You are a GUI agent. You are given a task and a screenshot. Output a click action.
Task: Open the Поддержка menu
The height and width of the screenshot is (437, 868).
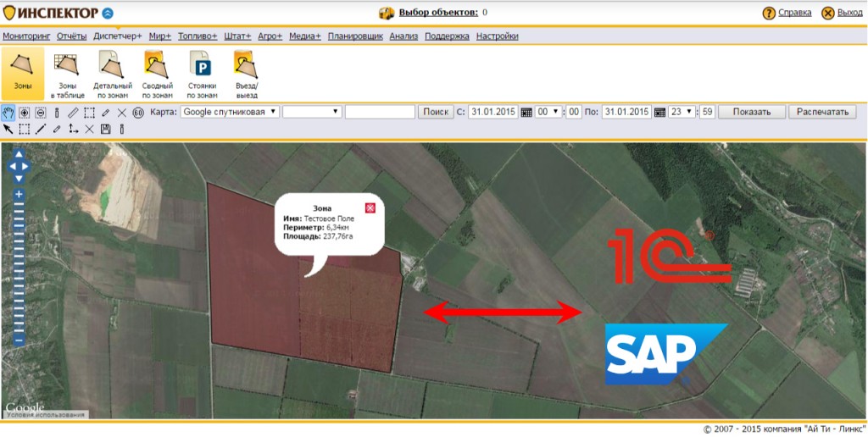447,36
